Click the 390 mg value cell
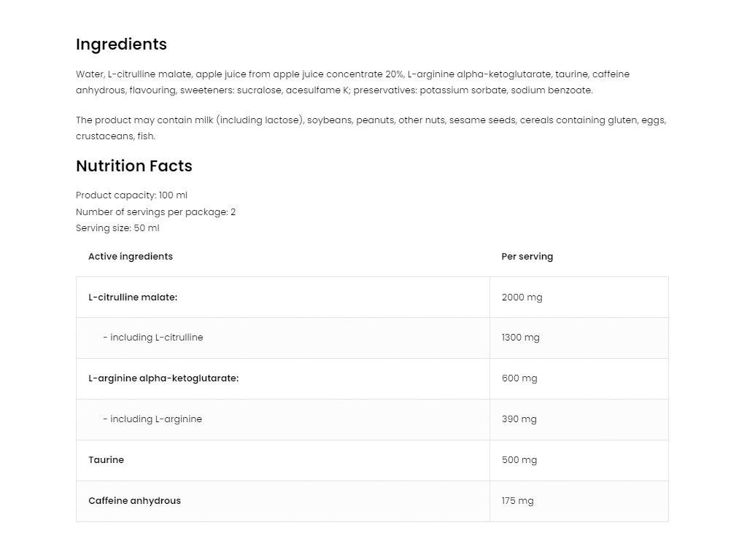The width and height of the screenshot is (747, 560). click(519, 419)
